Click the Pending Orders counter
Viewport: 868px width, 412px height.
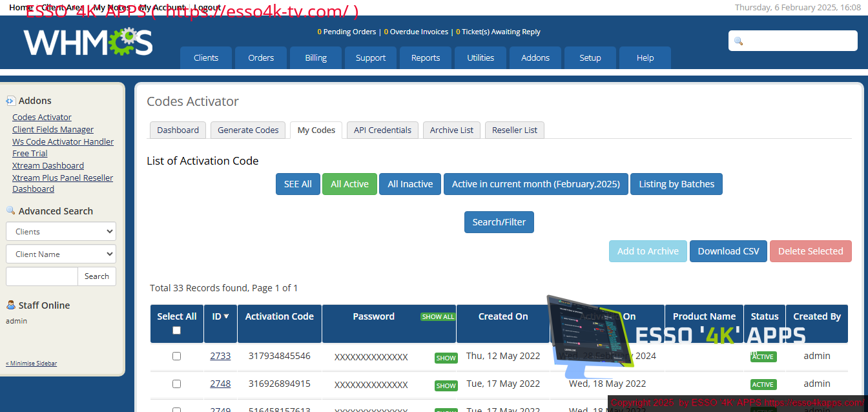(347, 32)
